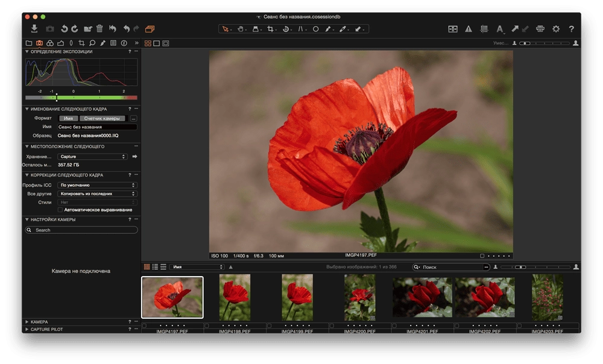Image resolution: width=603 pixels, height=364 pixels.
Task: Click the help question mark in toolbar
Action: point(572,29)
